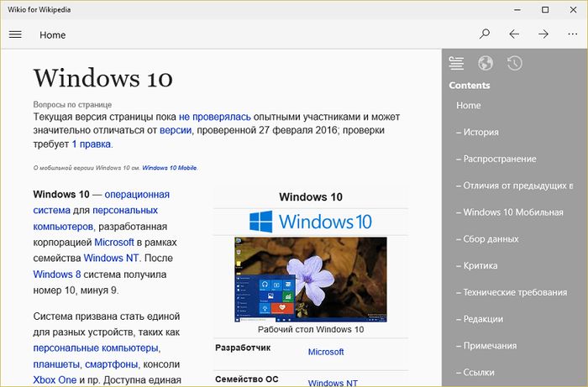Open the персональных link
Screen dimensions: 588x387
click(x=125, y=210)
